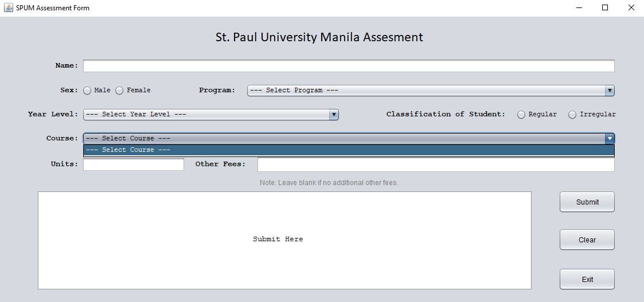
Task: Choose Irregular student classification
Action: click(x=572, y=115)
